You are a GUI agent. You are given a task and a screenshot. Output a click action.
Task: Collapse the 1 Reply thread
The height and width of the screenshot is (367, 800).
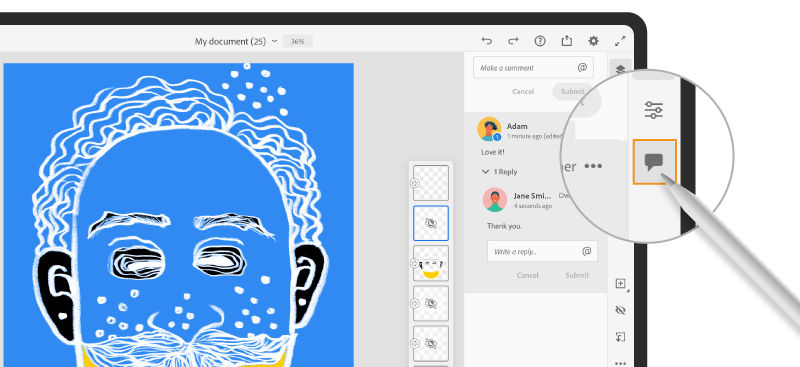pos(485,172)
